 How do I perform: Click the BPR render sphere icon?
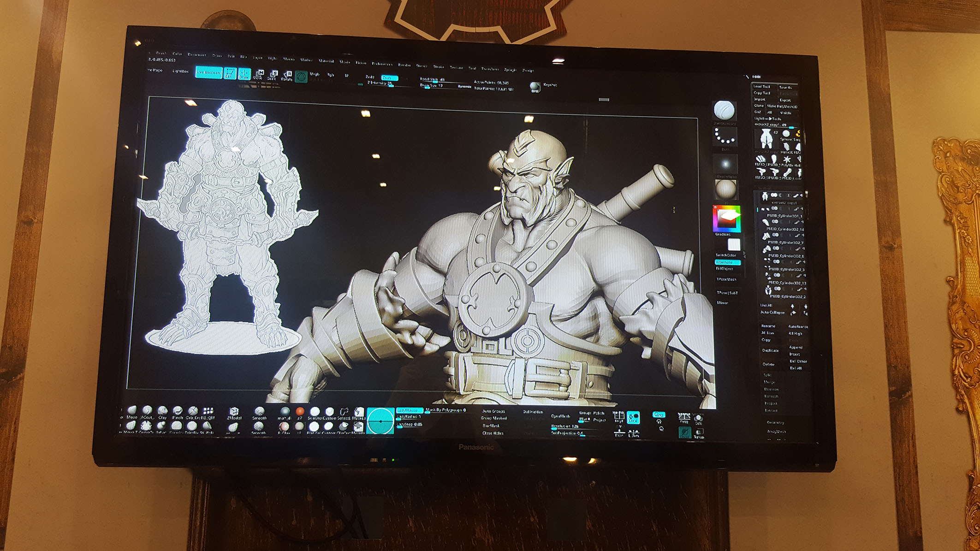[x=535, y=87]
